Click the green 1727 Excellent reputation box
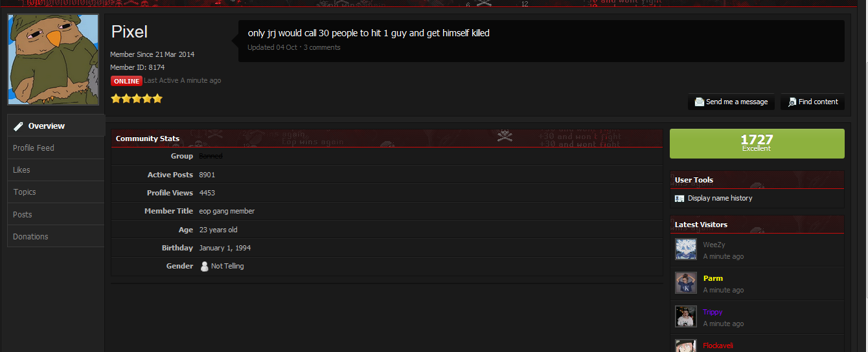Image resolution: width=868 pixels, height=352 pixels. click(757, 144)
